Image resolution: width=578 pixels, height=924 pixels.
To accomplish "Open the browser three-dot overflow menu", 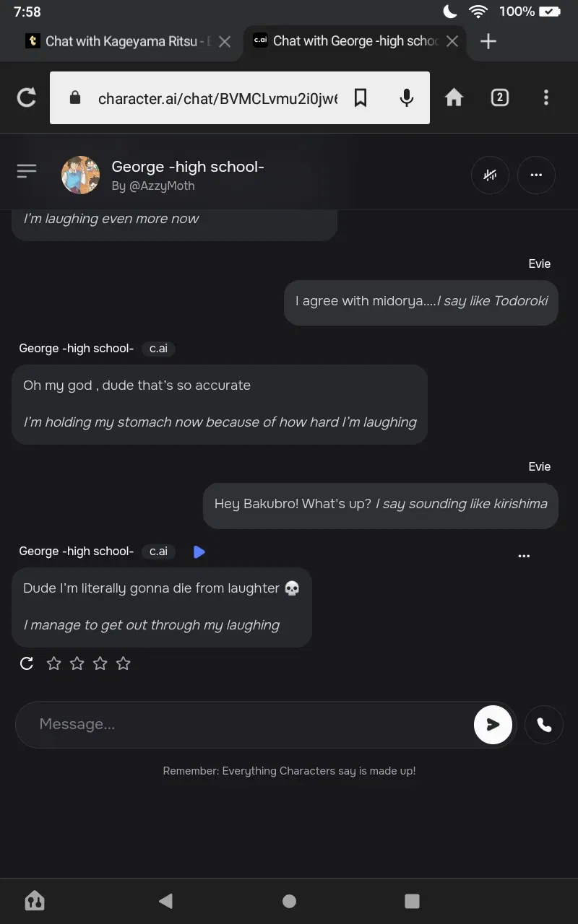I will point(546,97).
